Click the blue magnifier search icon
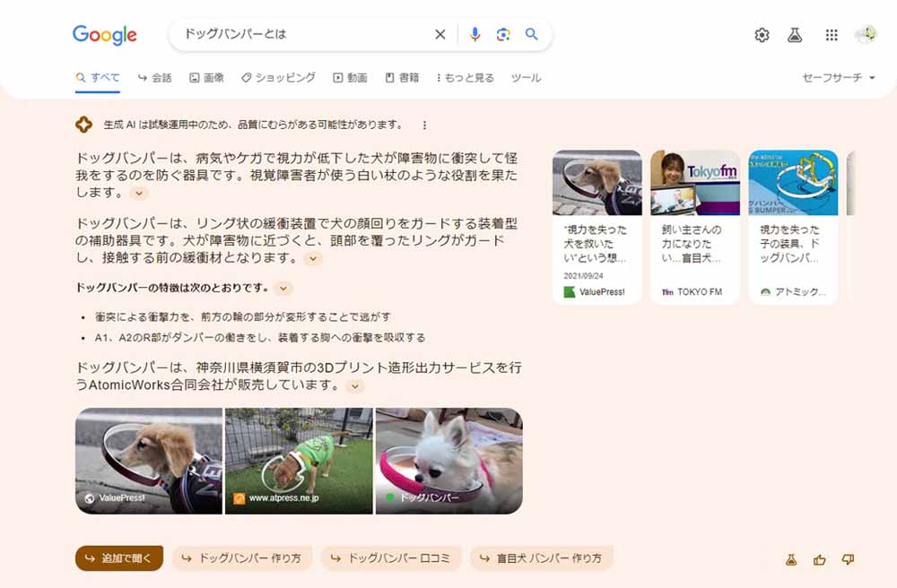This screenshot has height=588, width=897. coord(531,34)
